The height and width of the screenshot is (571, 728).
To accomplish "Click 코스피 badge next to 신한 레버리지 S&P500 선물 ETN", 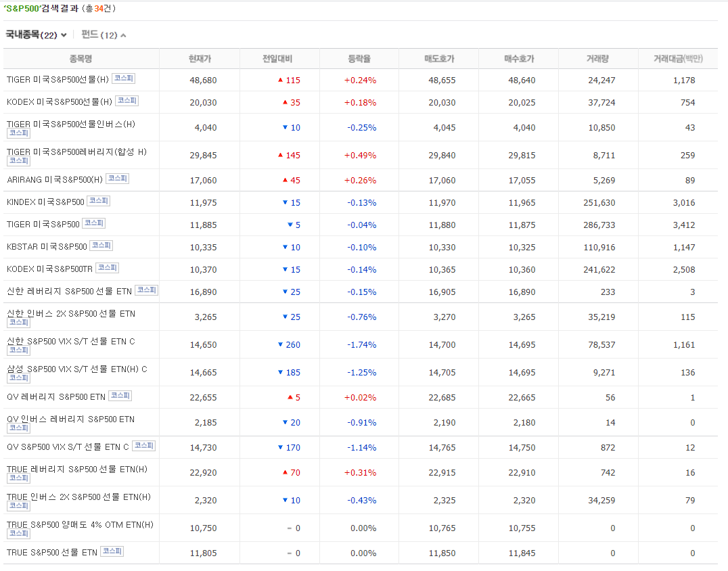I will point(147,290).
